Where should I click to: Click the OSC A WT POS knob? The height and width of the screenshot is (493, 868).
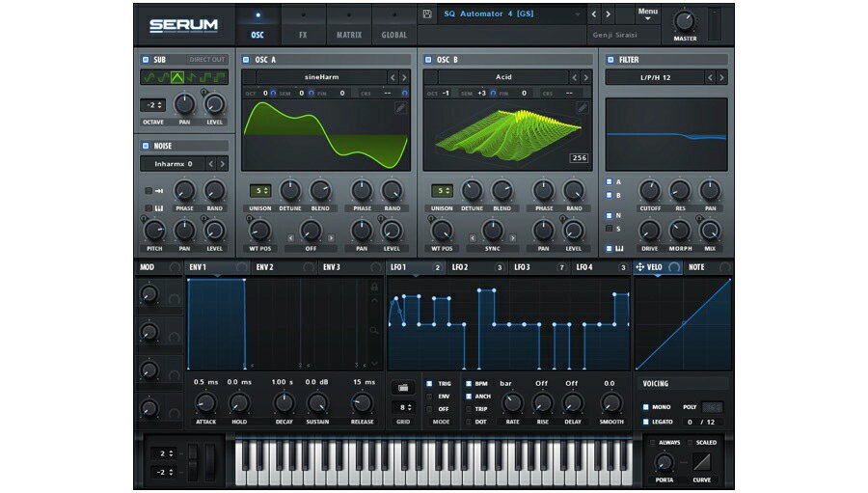(x=259, y=231)
